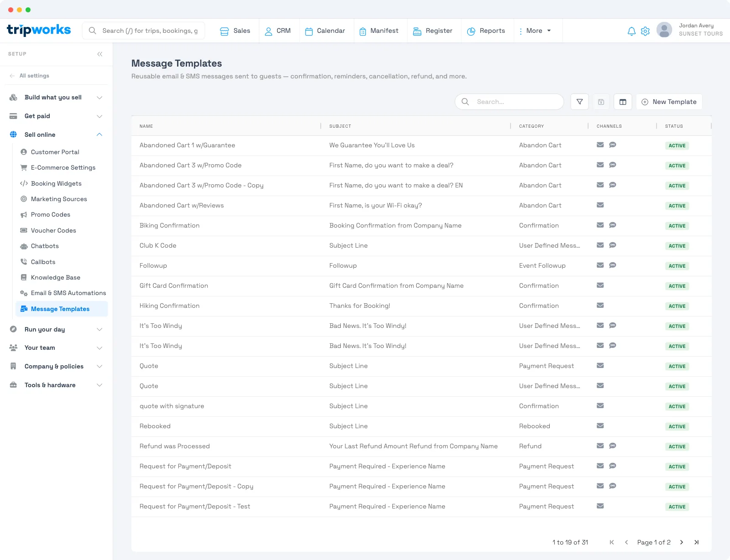This screenshot has width=730, height=560.
Task: Click the Voucher Codes ticket icon
Action: (24, 230)
